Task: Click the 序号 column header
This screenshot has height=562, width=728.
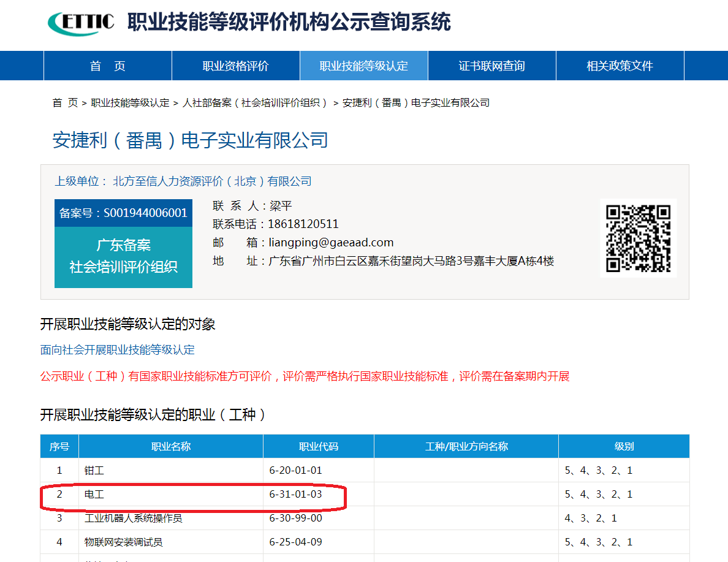Action: [59, 446]
